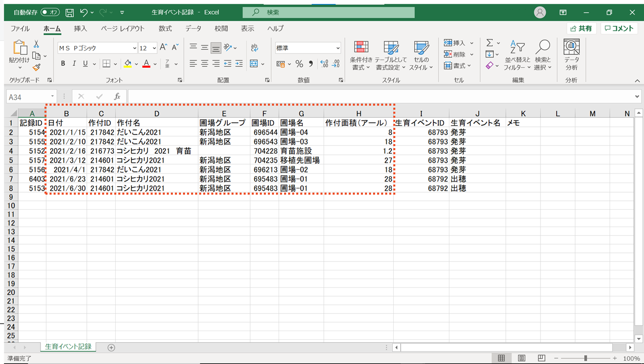Viewport: 644px width, 364px height.
Task: Increase decimal places
Action: [324, 64]
